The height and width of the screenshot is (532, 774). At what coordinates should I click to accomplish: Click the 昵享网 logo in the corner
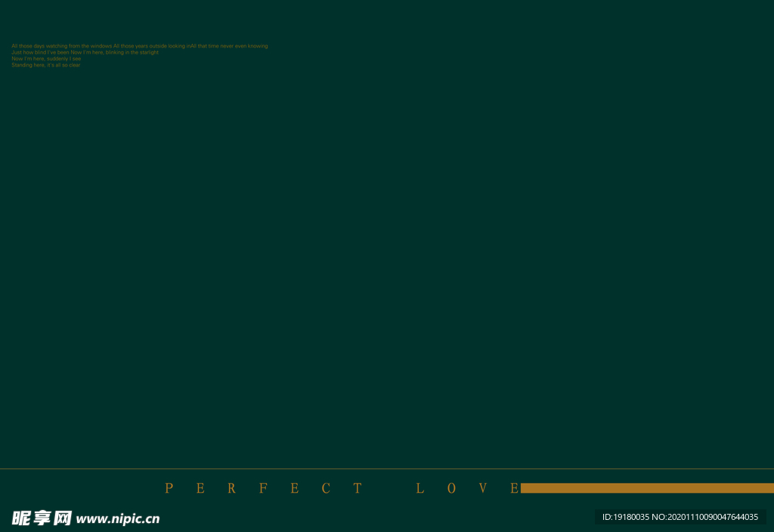coord(42,518)
